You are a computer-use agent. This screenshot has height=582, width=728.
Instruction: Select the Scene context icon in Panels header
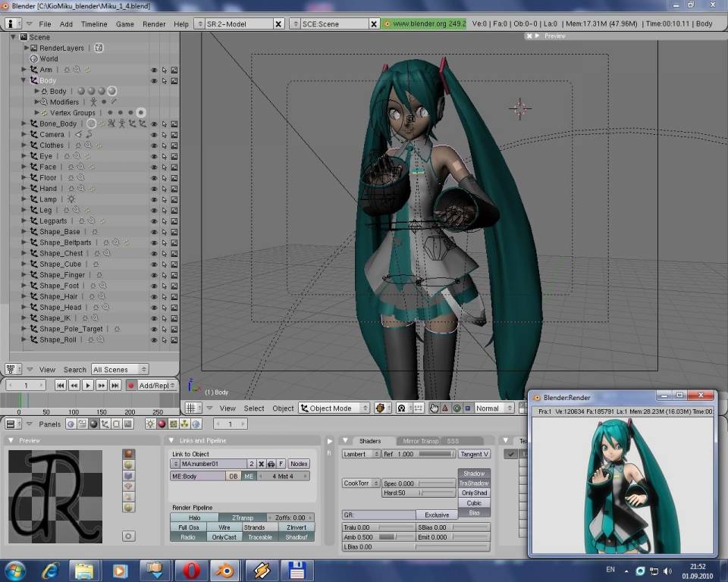pos(128,424)
